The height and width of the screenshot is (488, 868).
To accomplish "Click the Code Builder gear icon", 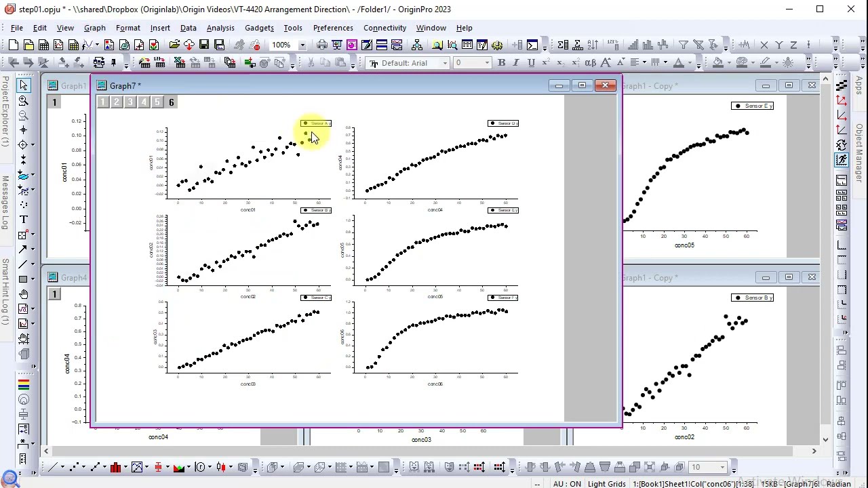I will point(497,45).
